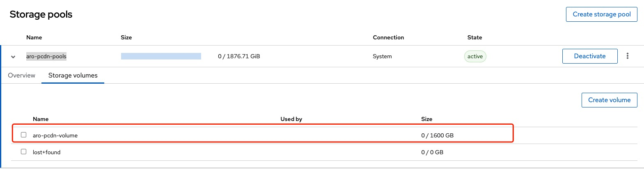
Task: Click the active state badge
Action: 475,57
